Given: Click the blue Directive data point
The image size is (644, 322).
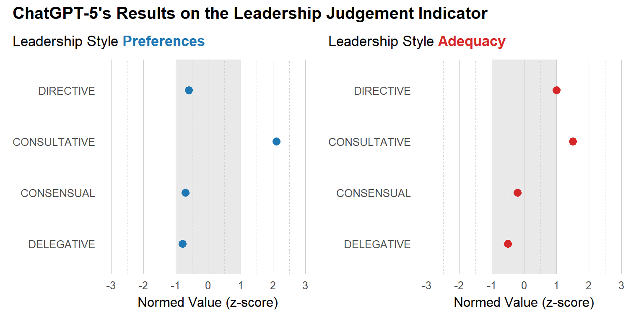Looking at the screenshot, I should point(189,91).
